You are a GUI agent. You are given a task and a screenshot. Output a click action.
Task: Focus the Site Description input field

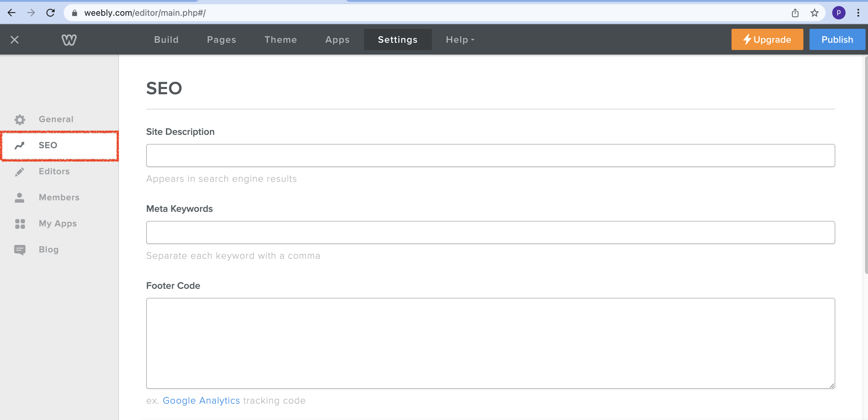(x=490, y=155)
